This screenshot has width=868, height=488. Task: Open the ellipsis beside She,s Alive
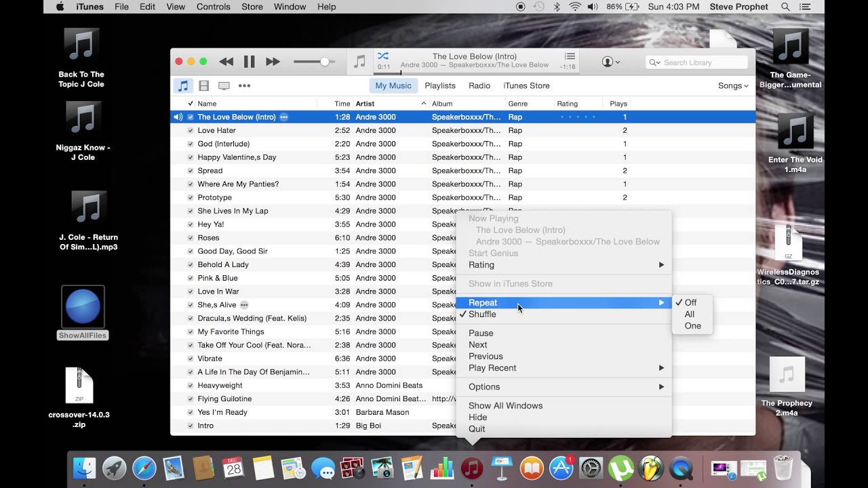[x=244, y=304]
